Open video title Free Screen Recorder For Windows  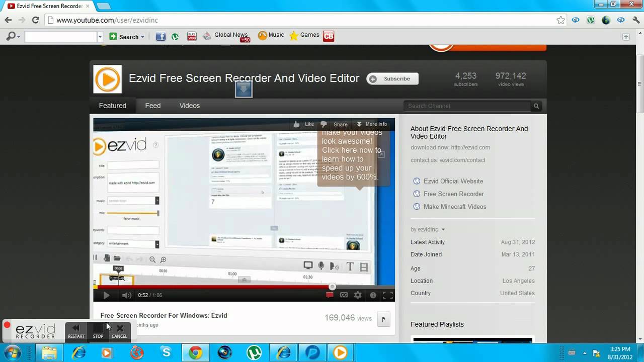tap(164, 315)
